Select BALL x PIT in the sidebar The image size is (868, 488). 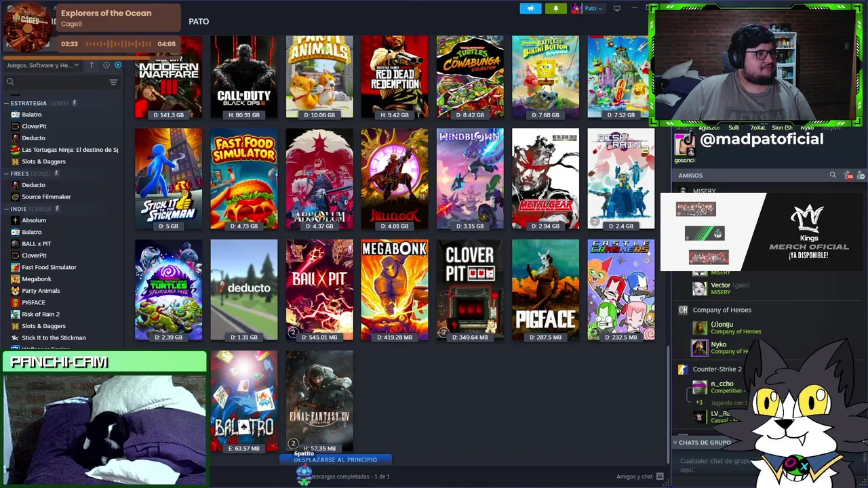(37, 244)
